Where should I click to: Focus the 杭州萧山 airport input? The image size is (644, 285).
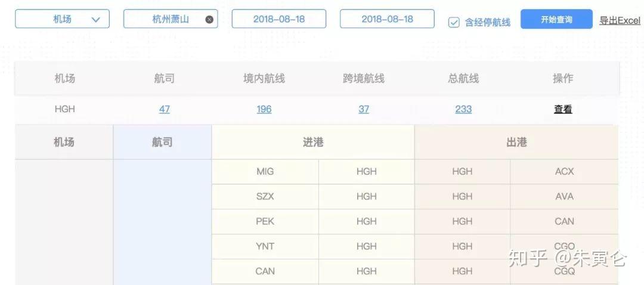click(x=167, y=19)
